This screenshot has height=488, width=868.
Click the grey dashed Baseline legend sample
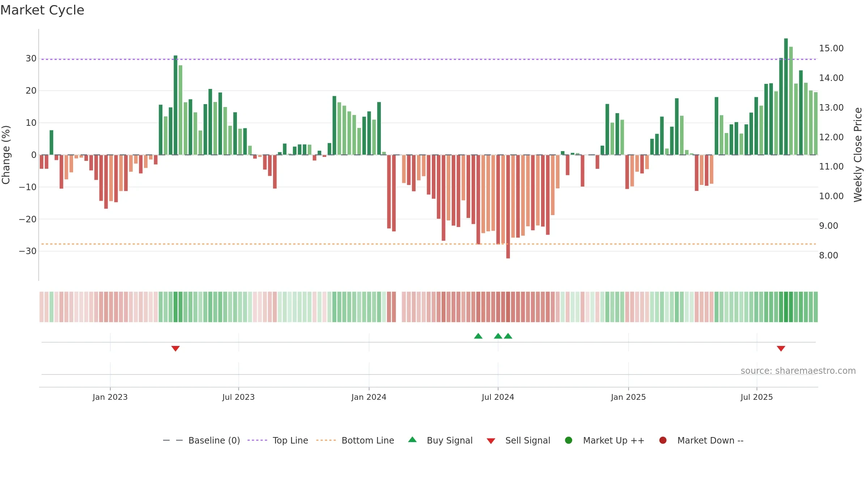point(173,440)
